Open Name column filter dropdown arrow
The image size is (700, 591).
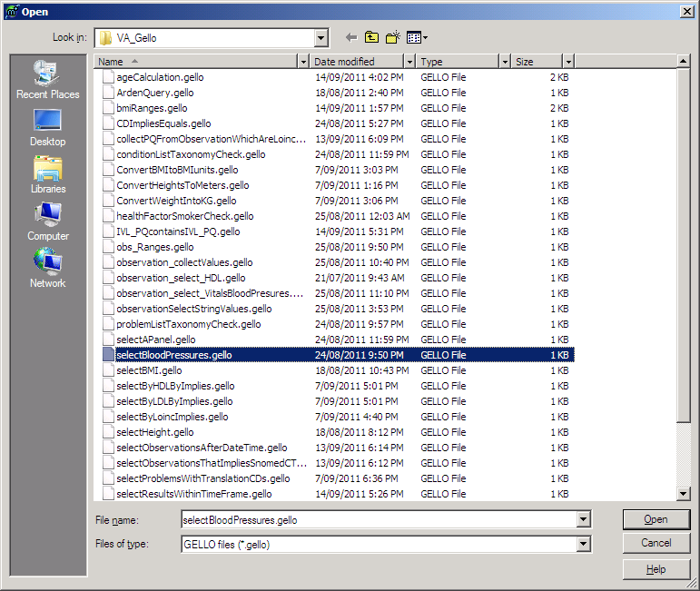pyautogui.click(x=303, y=62)
